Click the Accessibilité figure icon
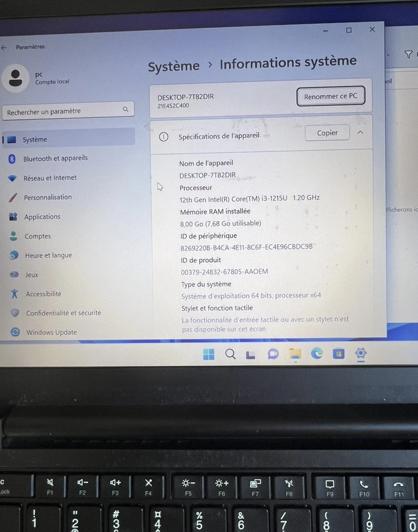This screenshot has height=532, width=418. click(x=14, y=294)
